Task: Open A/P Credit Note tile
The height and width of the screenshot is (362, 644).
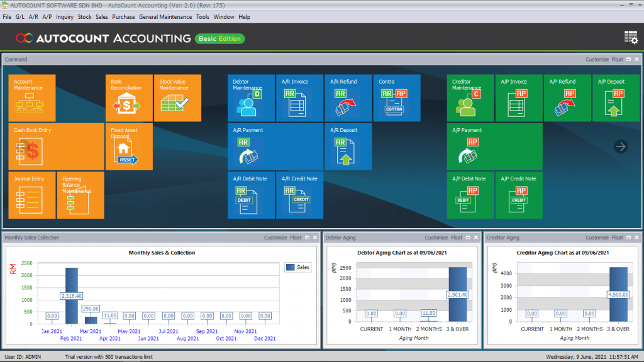Action: click(x=519, y=195)
